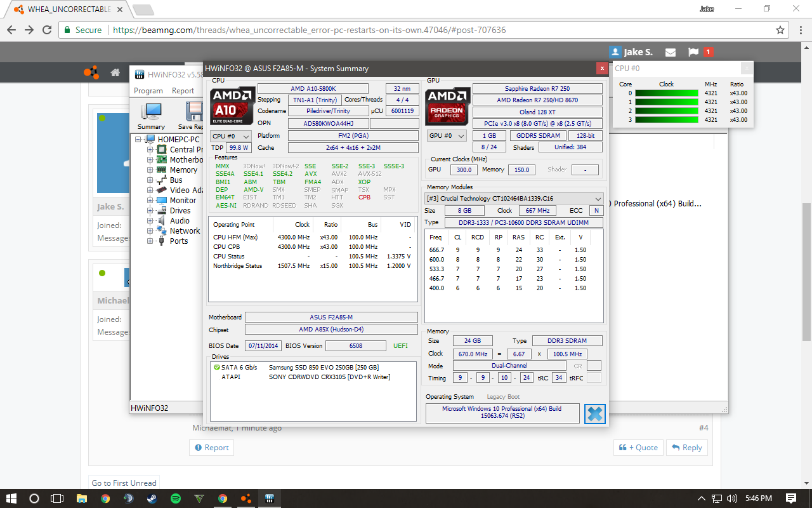The width and height of the screenshot is (812, 508).
Task: Switch to HWiNFO taskbar icon
Action: (270, 498)
